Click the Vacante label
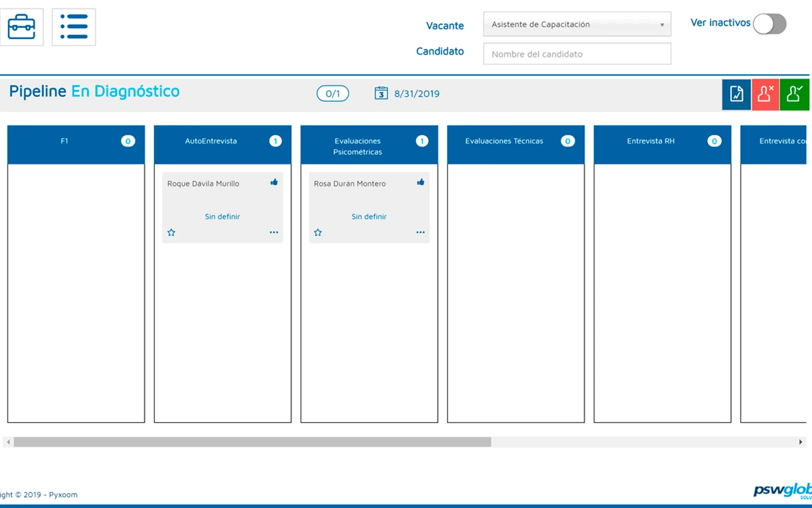The width and height of the screenshot is (812, 508). click(x=445, y=26)
